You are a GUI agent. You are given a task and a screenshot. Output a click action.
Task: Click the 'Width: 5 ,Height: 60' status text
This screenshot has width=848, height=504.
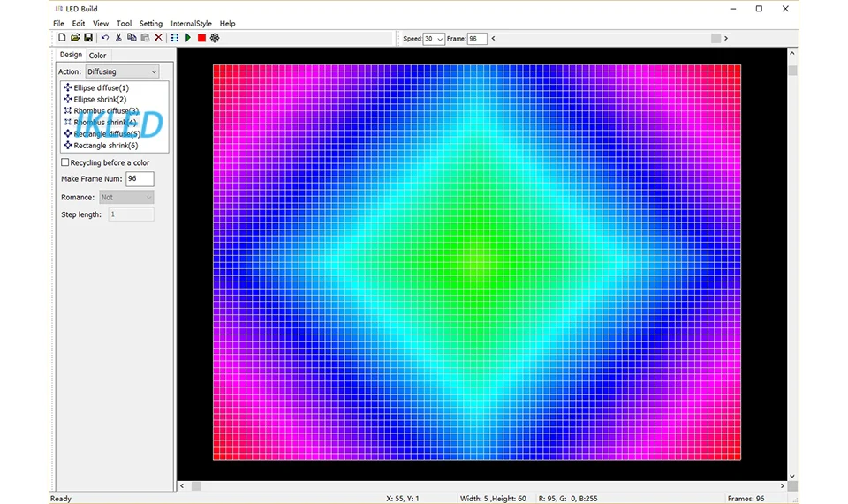[x=493, y=499]
